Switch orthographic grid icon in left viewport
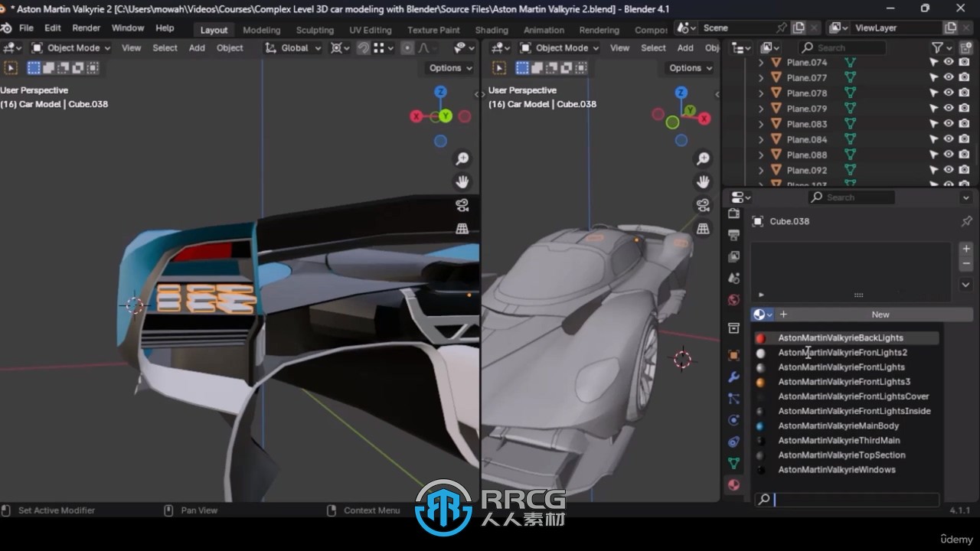This screenshot has width=980, height=551. coord(462,228)
